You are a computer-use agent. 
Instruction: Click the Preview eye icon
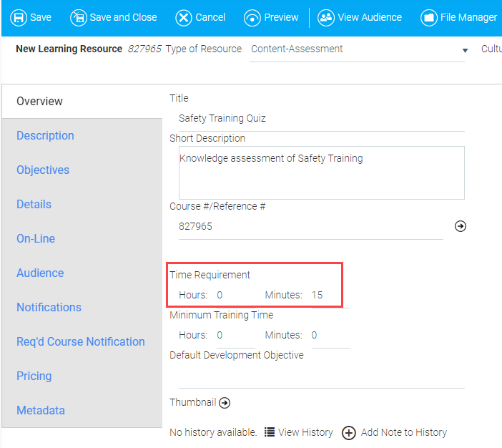(x=252, y=18)
